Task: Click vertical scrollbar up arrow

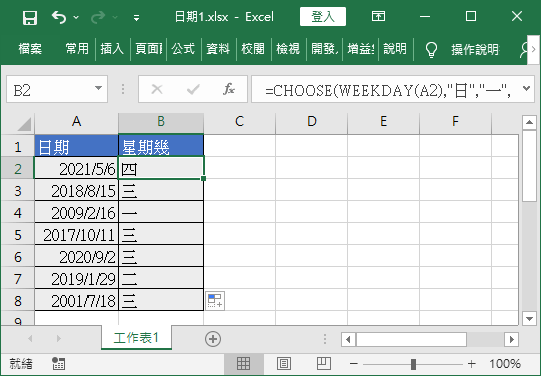Action: [x=529, y=122]
